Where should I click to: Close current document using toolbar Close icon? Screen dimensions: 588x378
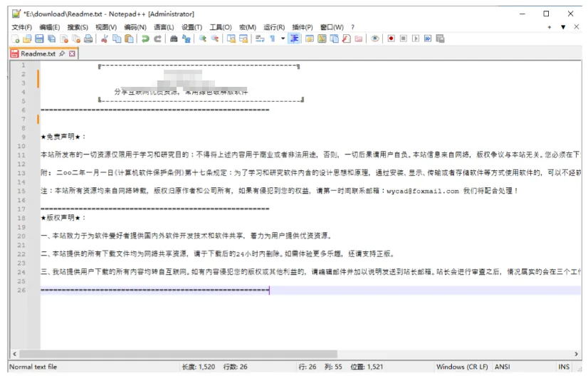point(64,38)
